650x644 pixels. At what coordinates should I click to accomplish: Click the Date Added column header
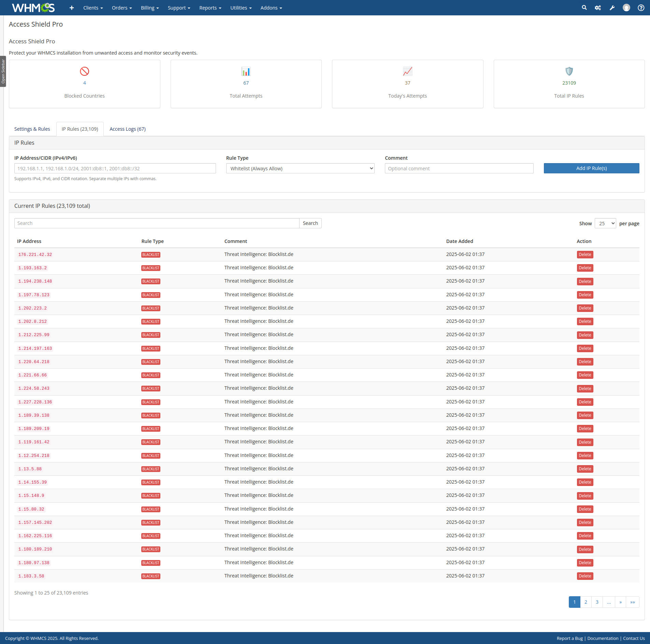(x=460, y=241)
